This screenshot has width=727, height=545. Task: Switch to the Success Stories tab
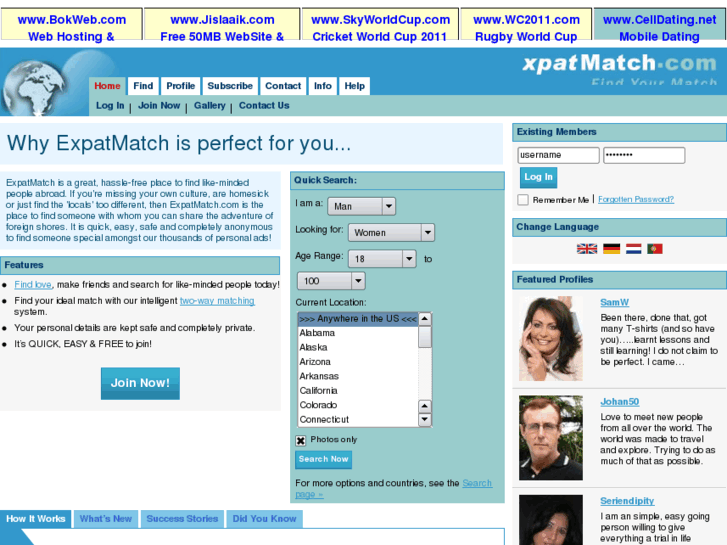click(x=182, y=519)
